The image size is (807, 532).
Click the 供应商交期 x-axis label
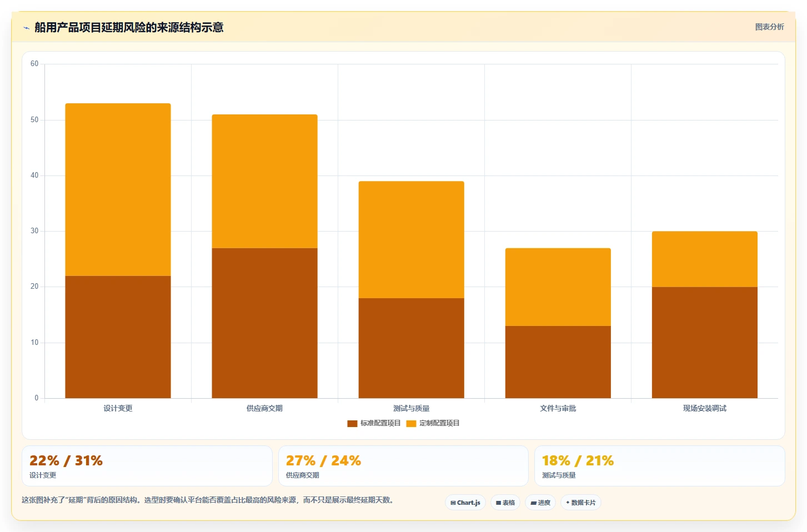264,408
